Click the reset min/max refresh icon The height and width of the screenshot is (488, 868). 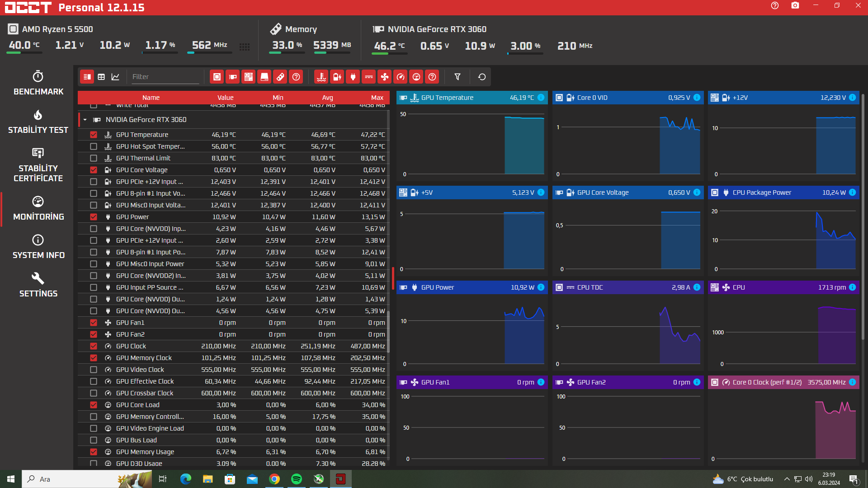[482, 77]
